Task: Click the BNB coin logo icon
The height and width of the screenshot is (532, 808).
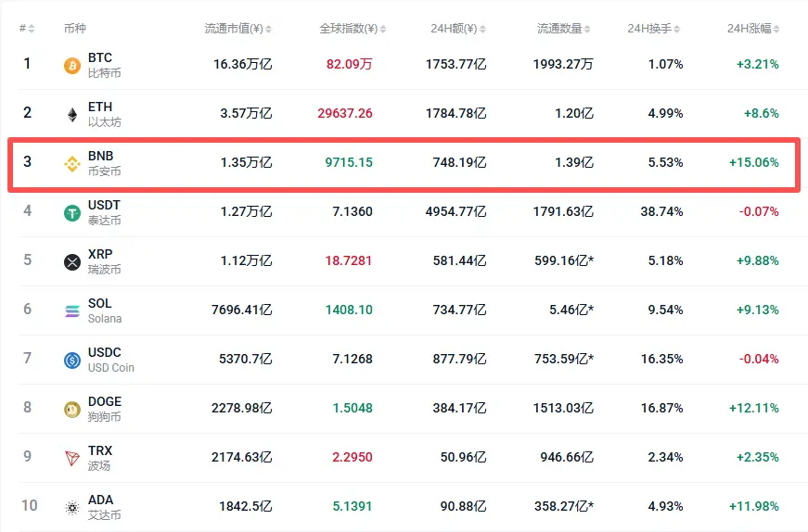Action: point(72,164)
